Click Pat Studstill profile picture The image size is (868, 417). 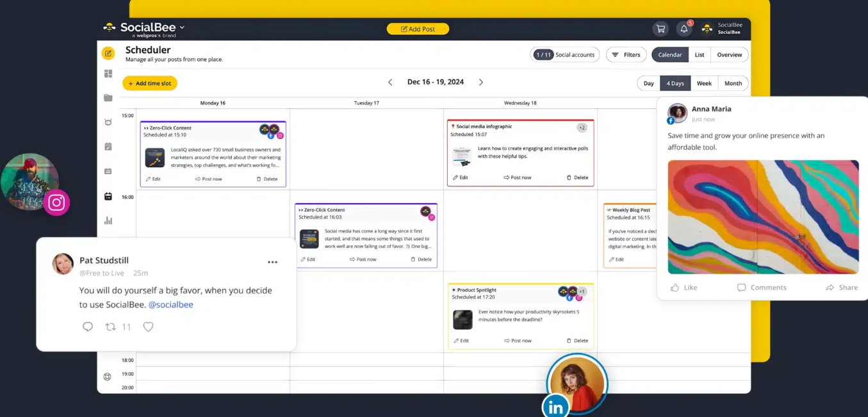pos(63,264)
